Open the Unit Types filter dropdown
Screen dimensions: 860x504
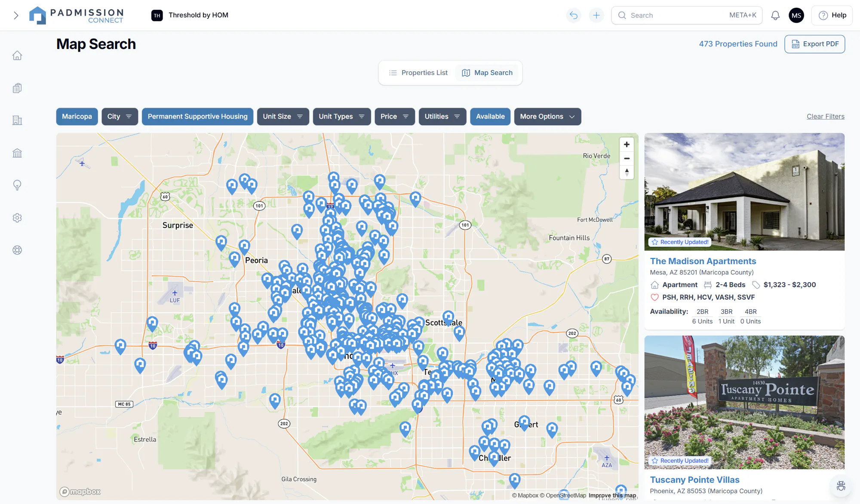[342, 117]
